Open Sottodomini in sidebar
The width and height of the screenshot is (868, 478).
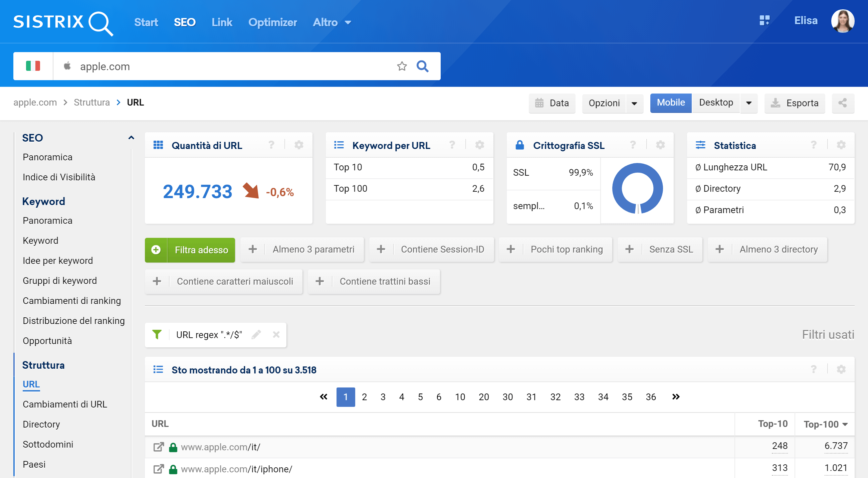48,444
